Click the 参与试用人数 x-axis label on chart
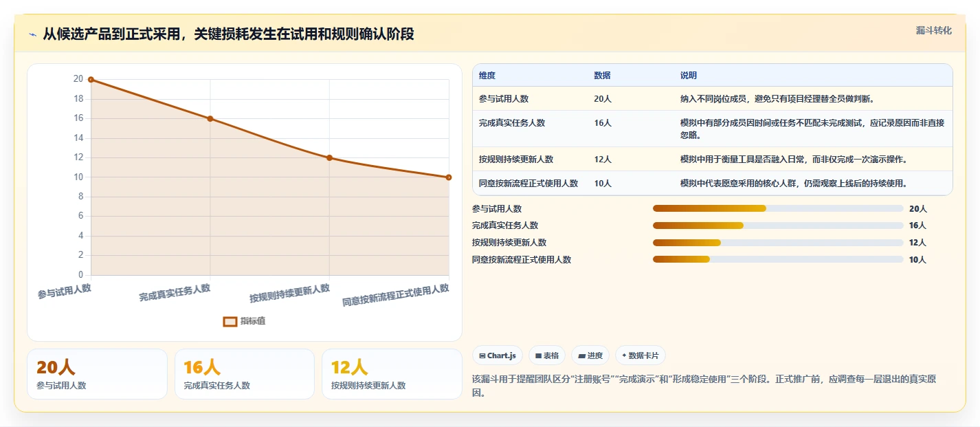Viewport: 980px width, 427px height. coord(65,291)
